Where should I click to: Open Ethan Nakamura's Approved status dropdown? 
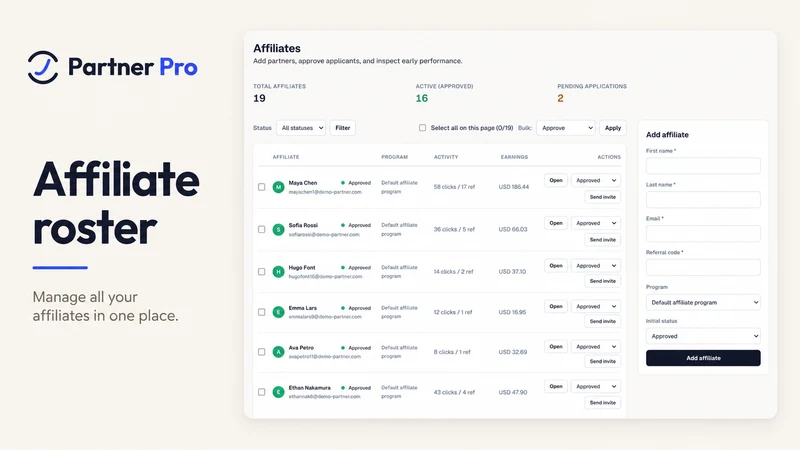595,386
